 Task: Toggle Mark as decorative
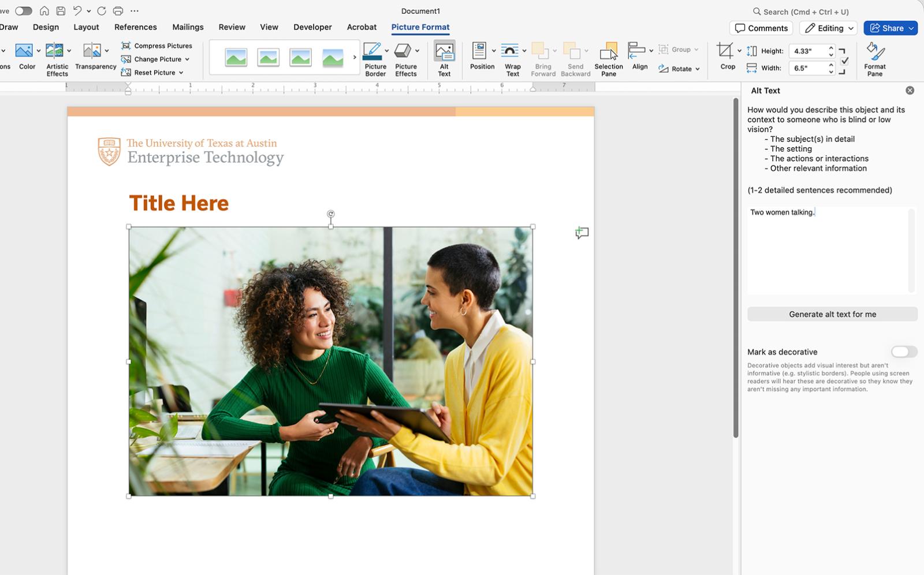tap(904, 352)
